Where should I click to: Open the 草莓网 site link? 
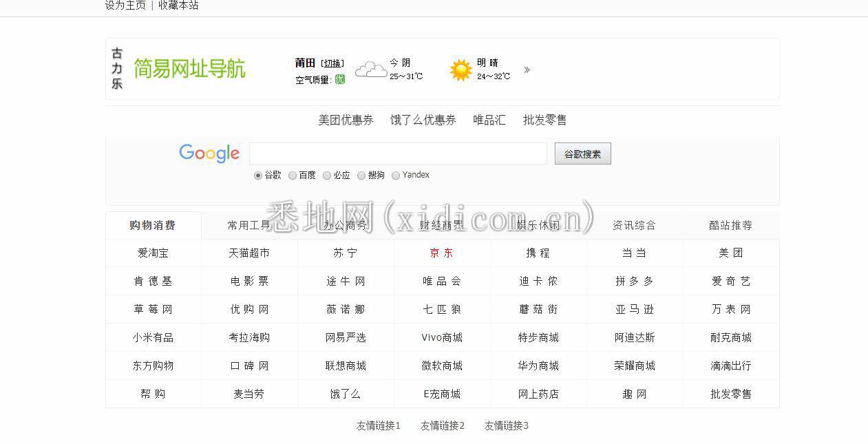[x=153, y=310]
